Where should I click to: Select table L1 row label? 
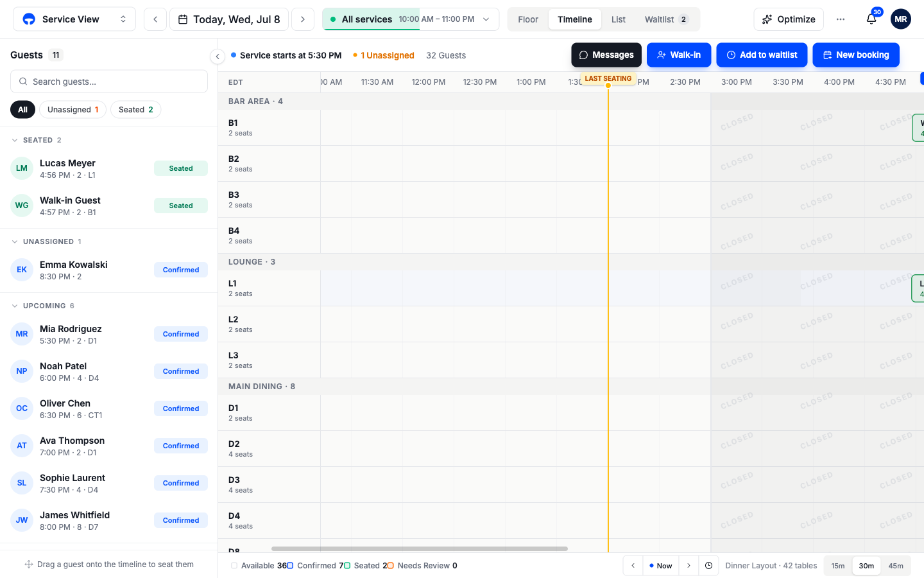click(269, 288)
